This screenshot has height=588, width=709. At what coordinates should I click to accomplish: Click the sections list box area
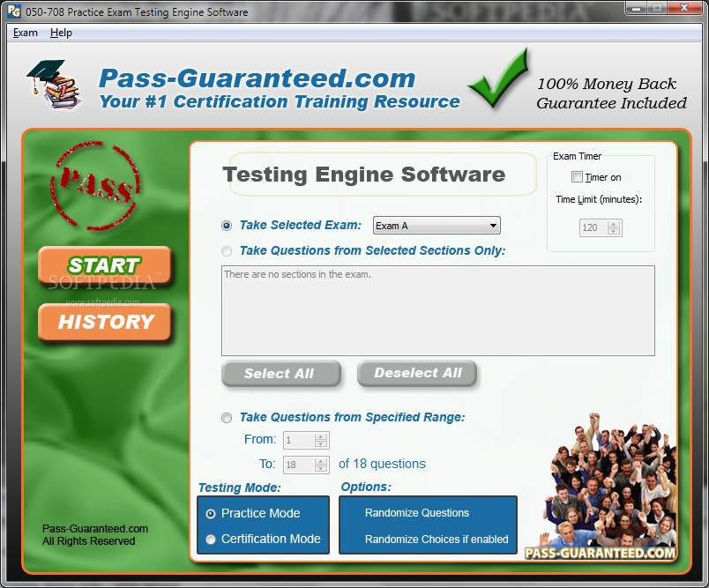click(x=437, y=311)
